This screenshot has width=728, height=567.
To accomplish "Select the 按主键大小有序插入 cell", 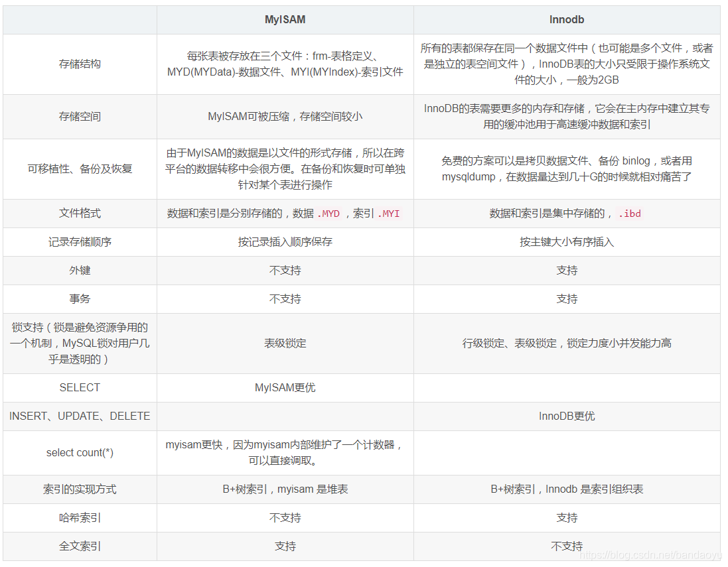I will (x=567, y=242).
